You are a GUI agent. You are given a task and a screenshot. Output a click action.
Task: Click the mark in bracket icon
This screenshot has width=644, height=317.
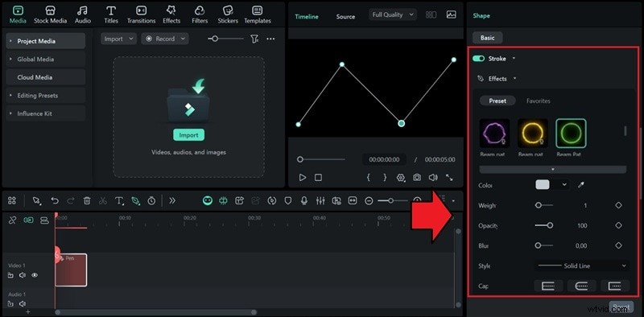[369, 177]
